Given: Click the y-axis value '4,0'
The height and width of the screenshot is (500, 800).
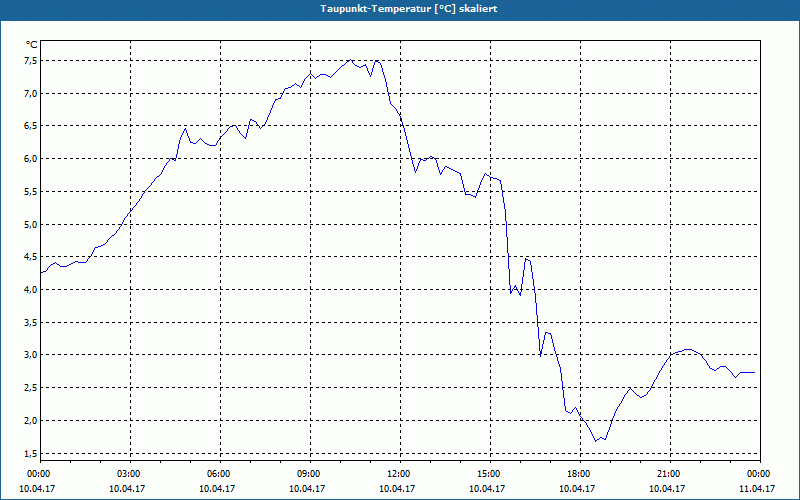Looking at the screenshot, I should (31, 289).
